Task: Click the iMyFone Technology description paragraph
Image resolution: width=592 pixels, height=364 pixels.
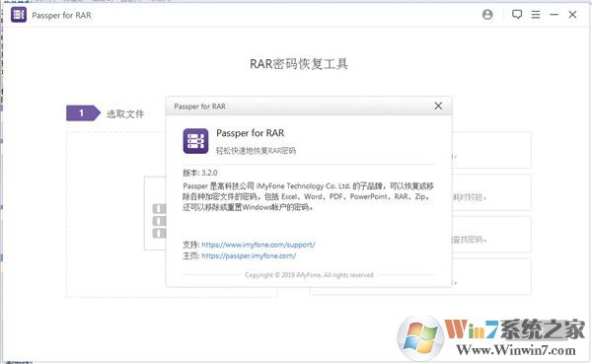Action: [x=308, y=196]
